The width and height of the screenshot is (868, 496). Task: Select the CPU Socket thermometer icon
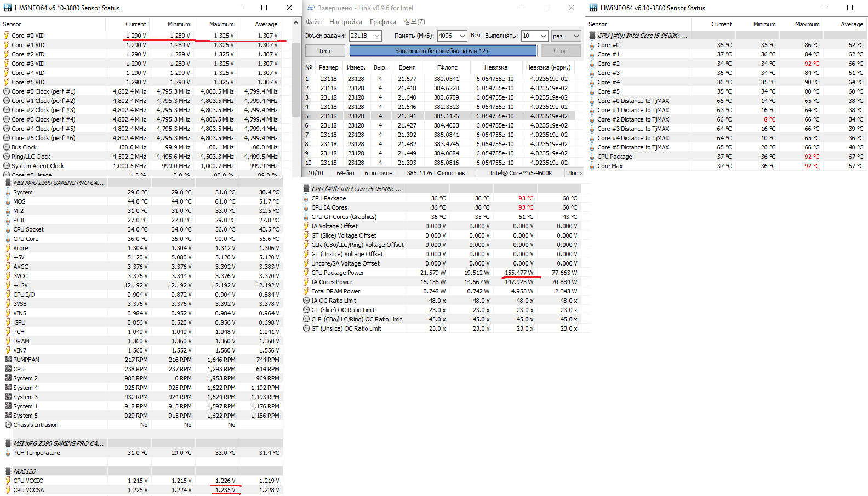tap(8, 229)
